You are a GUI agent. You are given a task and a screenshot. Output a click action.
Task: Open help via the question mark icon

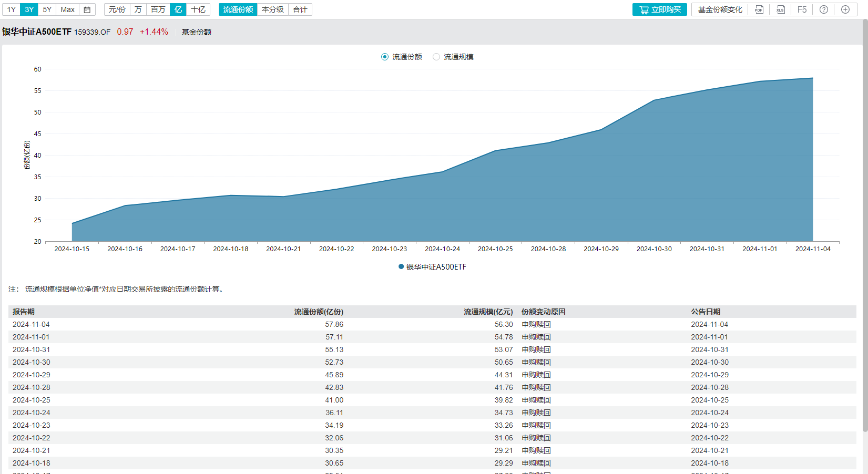[823, 9]
